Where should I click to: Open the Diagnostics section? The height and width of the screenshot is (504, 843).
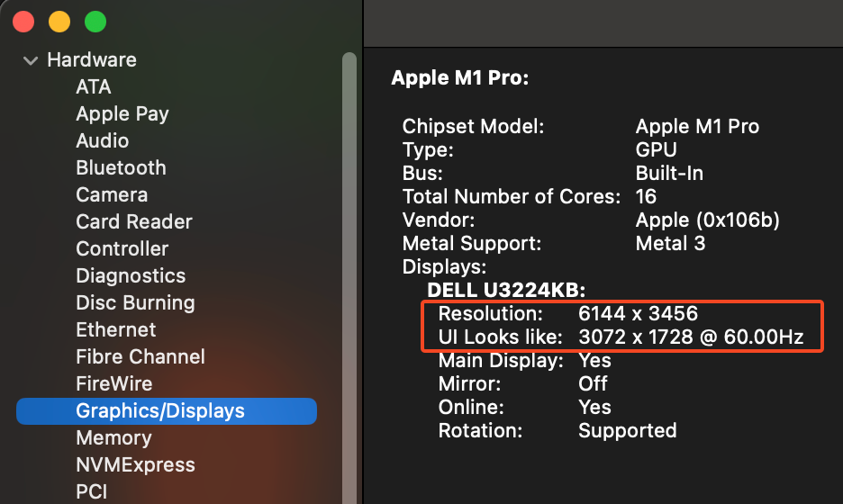tap(131, 276)
